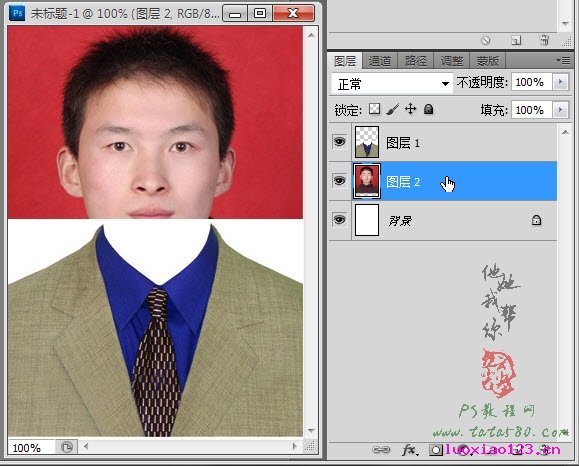Select the 图层 2 thumbnail

point(367,181)
